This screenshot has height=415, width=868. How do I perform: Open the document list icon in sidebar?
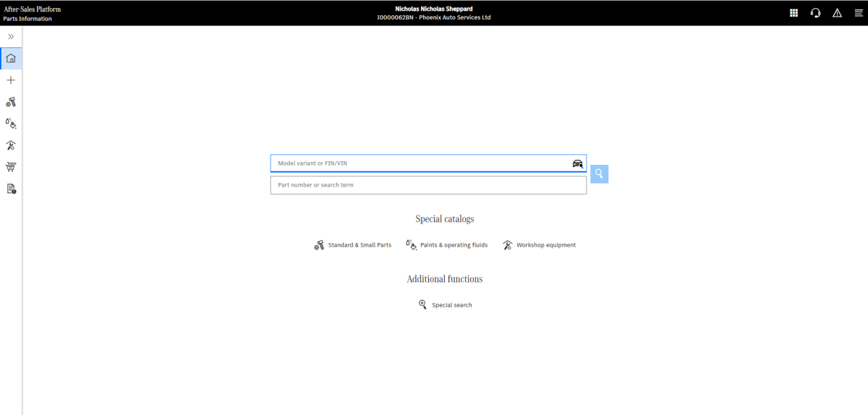tap(11, 189)
